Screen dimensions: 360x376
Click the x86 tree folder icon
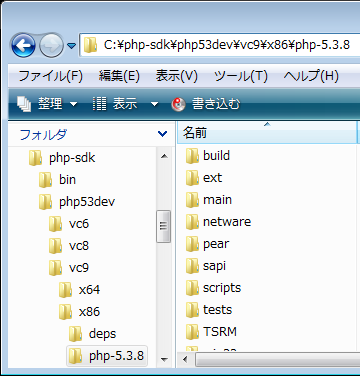[x=65, y=312]
